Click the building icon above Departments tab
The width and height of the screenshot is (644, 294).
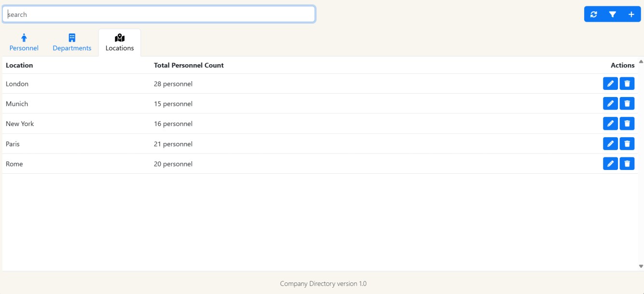[71, 37]
